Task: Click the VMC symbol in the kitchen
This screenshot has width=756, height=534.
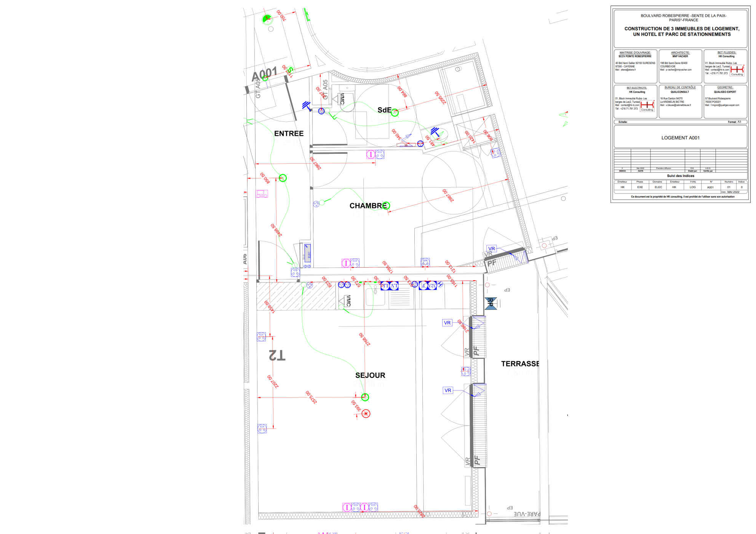Action: click(347, 301)
